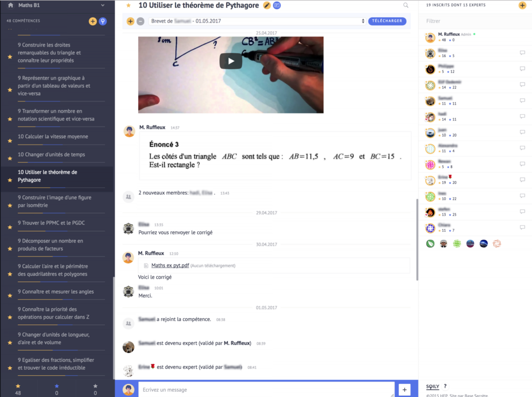Click the gray minus icon beside Brevet dropdown
The image size is (532, 397).
(141, 21)
